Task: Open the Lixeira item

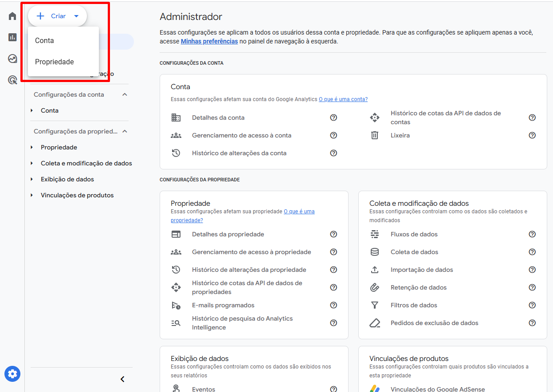Action: click(x=400, y=135)
